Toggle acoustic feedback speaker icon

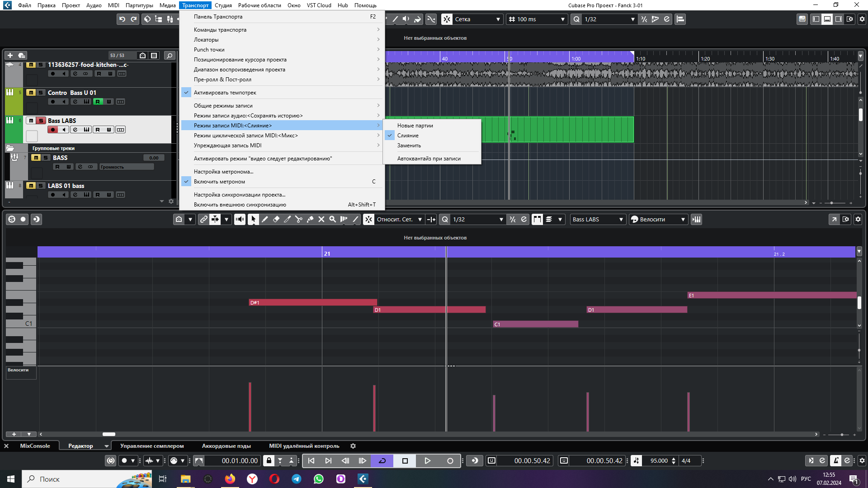coord(240,219)
